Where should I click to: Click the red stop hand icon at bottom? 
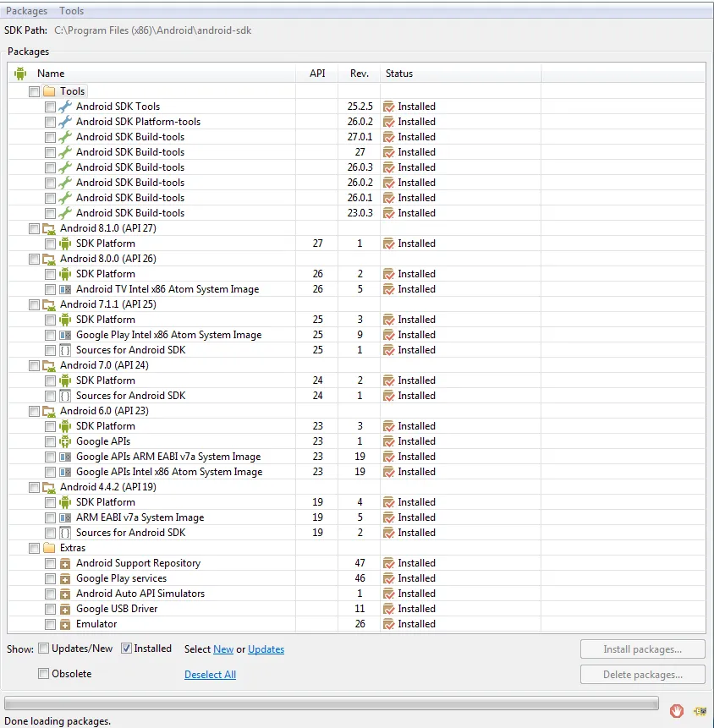point(677,710)
